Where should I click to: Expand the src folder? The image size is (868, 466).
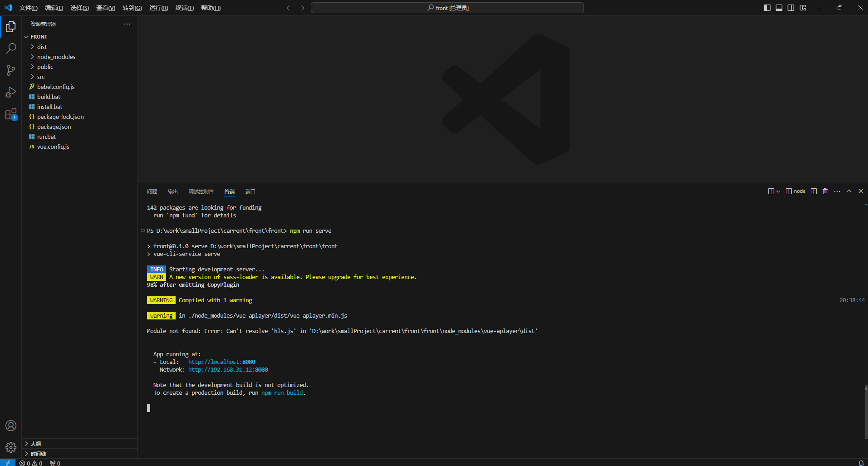point(79,77)
